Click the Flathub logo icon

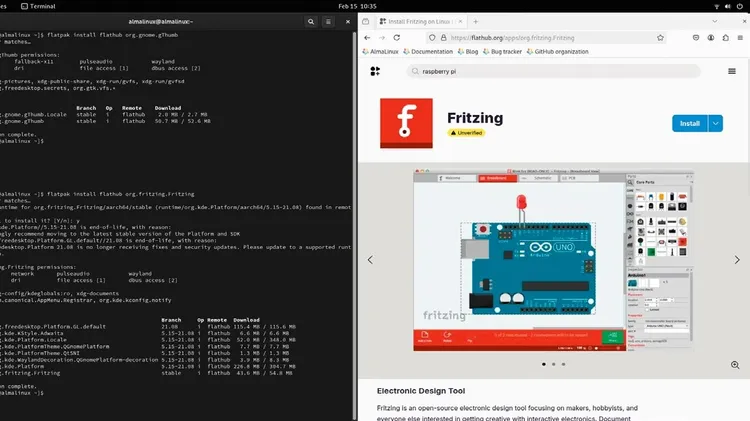375,71
